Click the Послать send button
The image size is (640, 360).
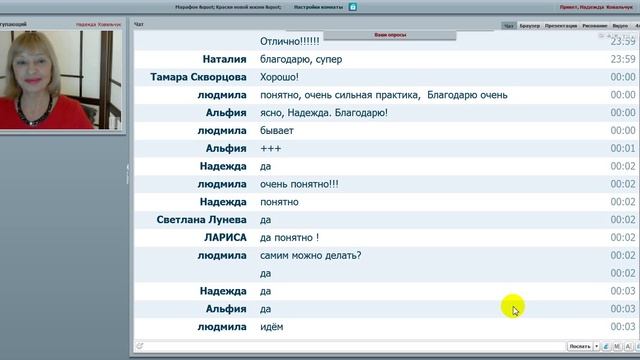580,346
